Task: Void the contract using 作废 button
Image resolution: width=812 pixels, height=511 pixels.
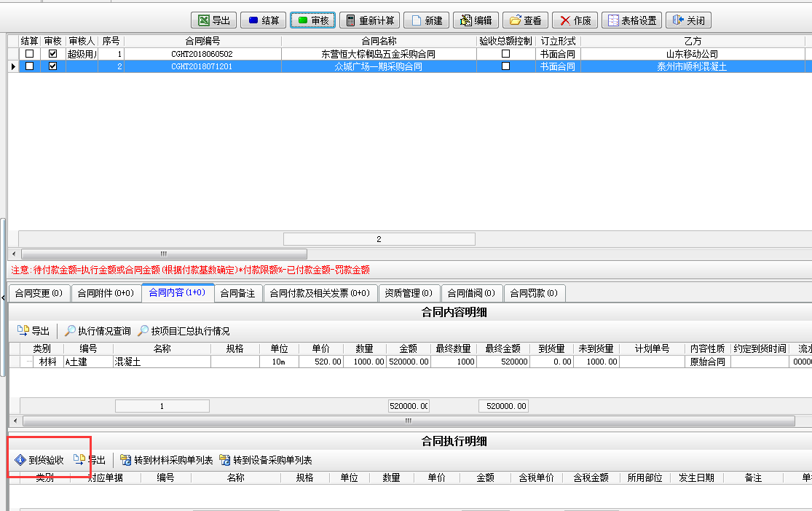Action: click(575, 20)
